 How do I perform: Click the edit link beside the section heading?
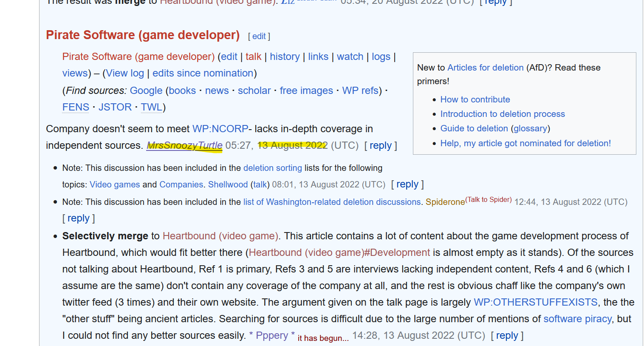[x=259, y=37]
